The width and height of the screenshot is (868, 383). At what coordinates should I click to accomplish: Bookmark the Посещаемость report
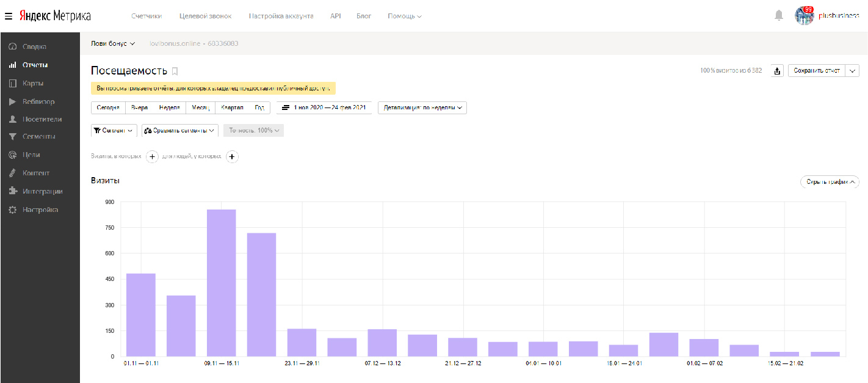tap(175, 71)
